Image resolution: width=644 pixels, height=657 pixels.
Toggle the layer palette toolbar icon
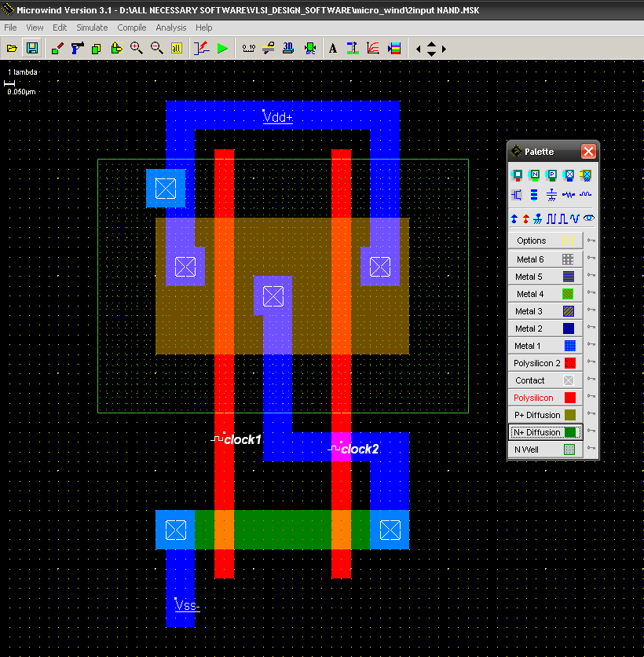[394, 49]
